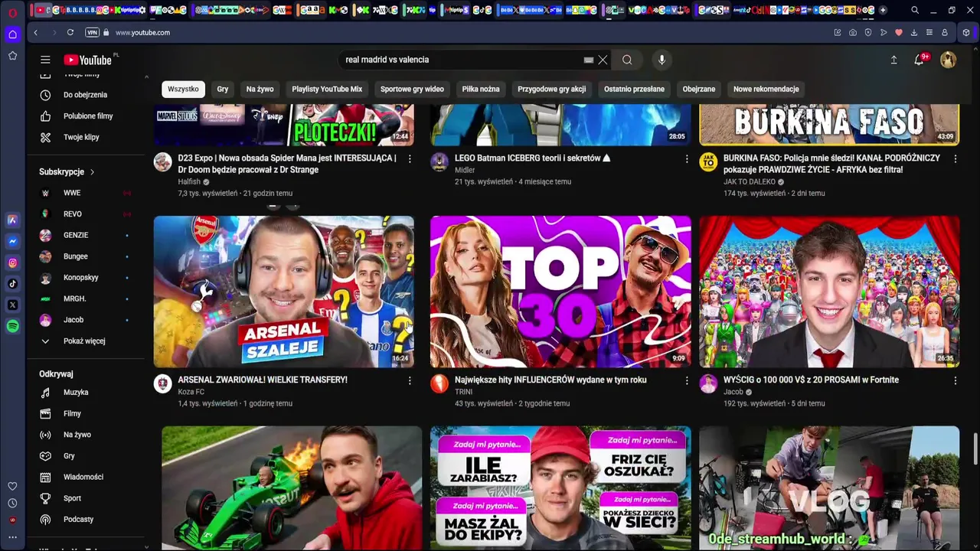Screen dimensions: 980x551
Task: Open the YouTube upload/create icon
Action: point(893,60)
